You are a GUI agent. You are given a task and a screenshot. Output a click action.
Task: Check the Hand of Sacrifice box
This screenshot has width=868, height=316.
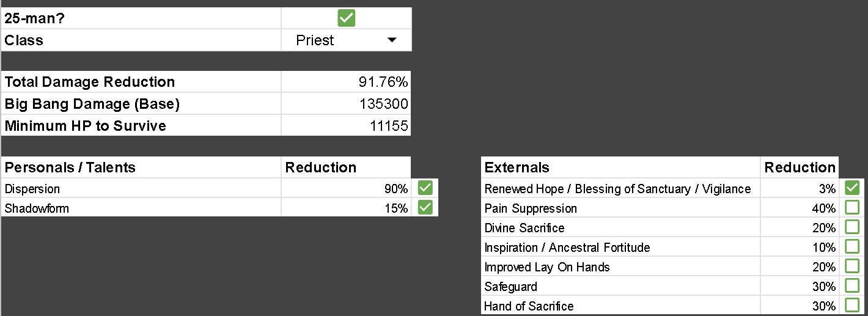pos(852,305)
